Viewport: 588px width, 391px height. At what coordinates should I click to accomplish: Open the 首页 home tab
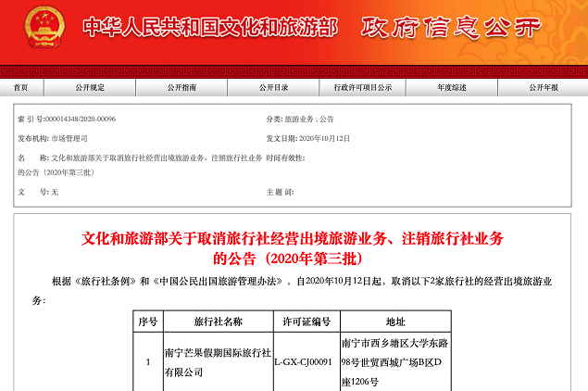click(20, 88)
